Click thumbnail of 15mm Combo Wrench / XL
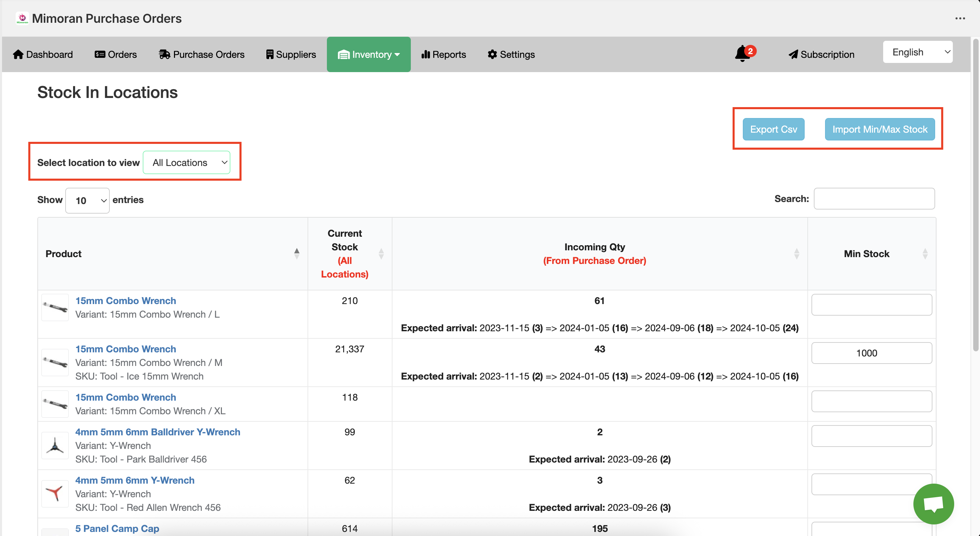This screenshot has height=536, width=980. pyautogui.click(x=55, y=403)
